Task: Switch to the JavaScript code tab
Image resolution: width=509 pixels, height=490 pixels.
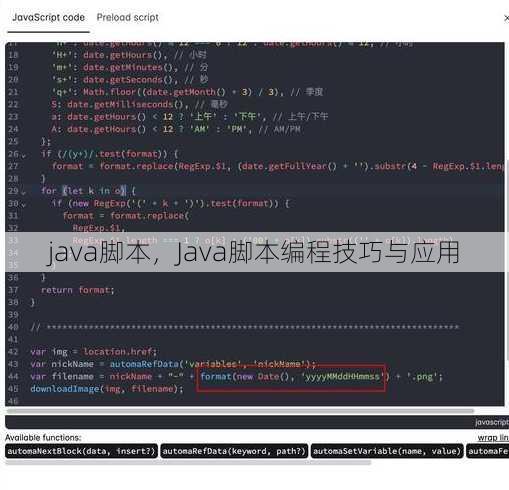Action: point(48,18)
